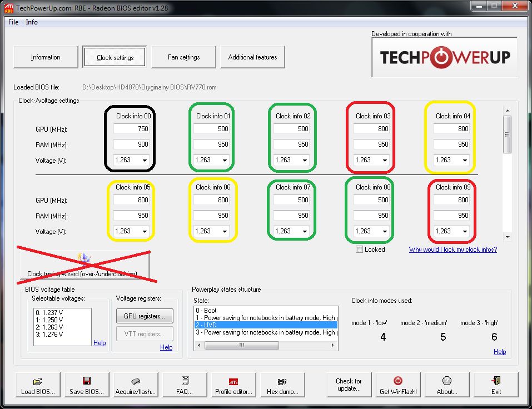Select voltage entry '3: 1.276 V'

click(49, 335)
